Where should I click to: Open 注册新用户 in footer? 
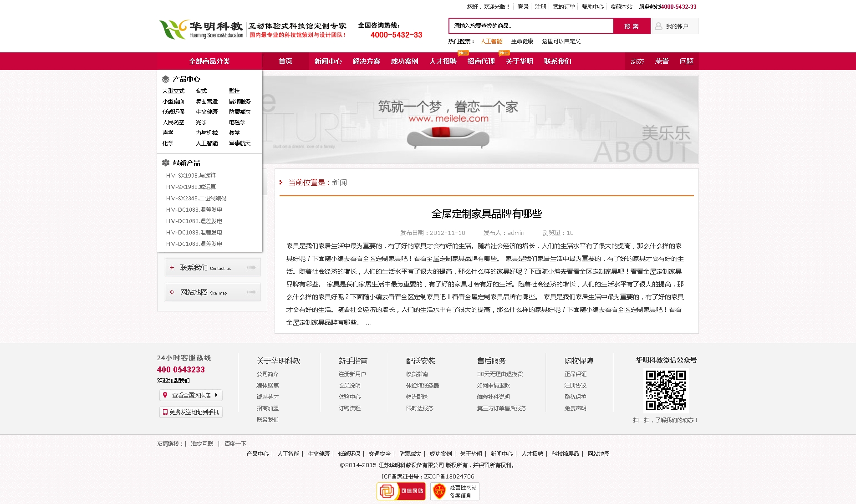(352, 374)
